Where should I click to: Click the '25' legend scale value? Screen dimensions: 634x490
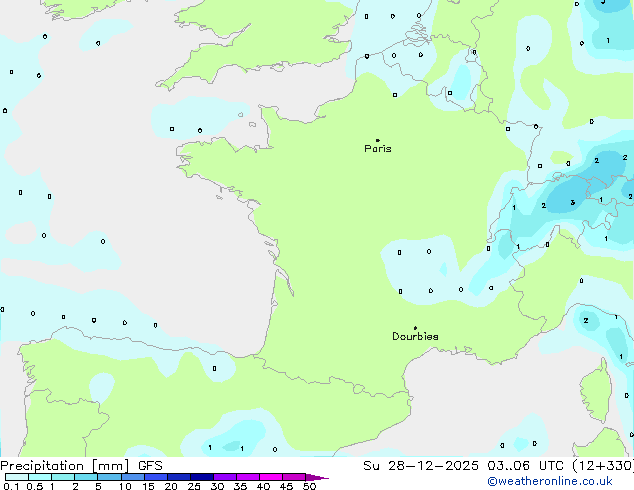pyautogui.click(x=194, y=486)
